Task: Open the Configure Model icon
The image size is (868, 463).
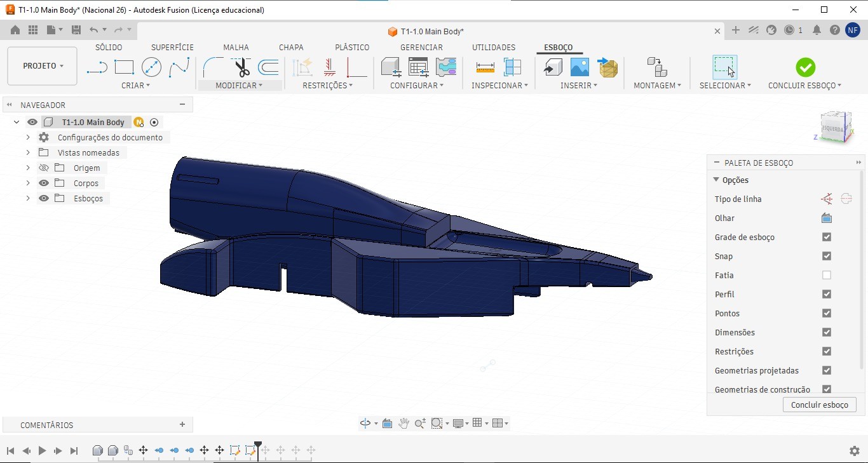Action: (x=391, y=67)
